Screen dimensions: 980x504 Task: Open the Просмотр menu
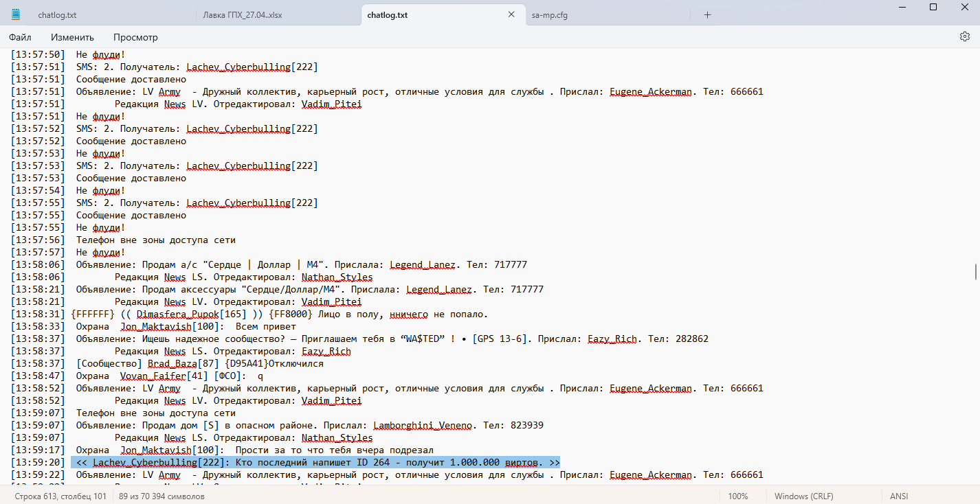coord(135,37)
